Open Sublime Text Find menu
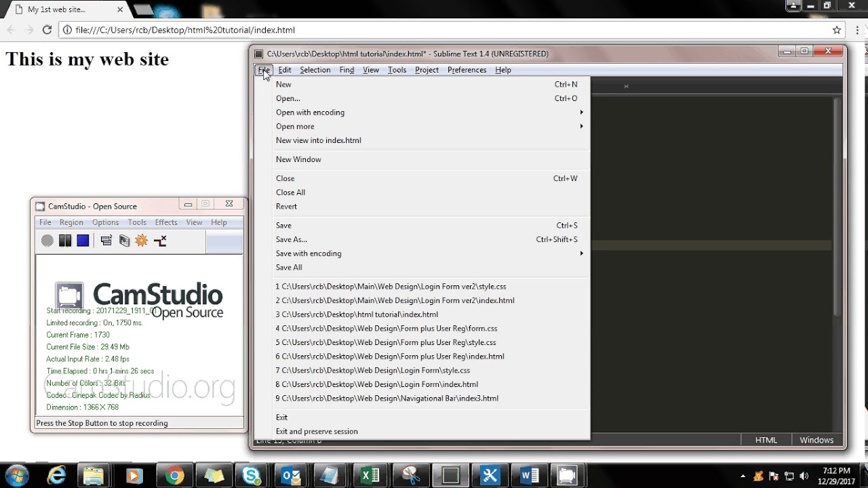Image resolution: width=868 pixels, height=488 pixels. pyautogui.click(x=347, y=70)
